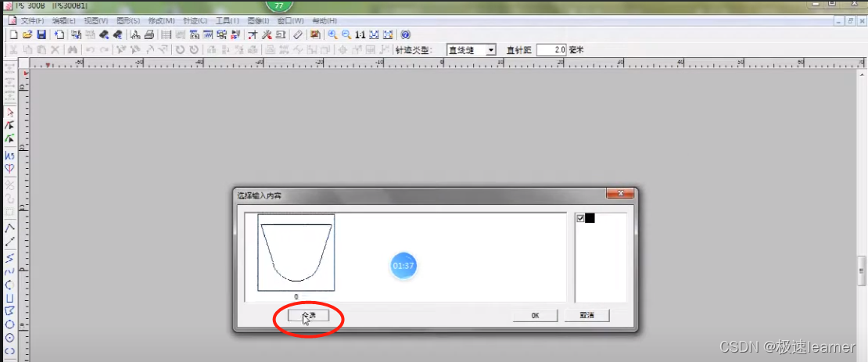Click the zoom out magnifier icon

coord(346,34)
